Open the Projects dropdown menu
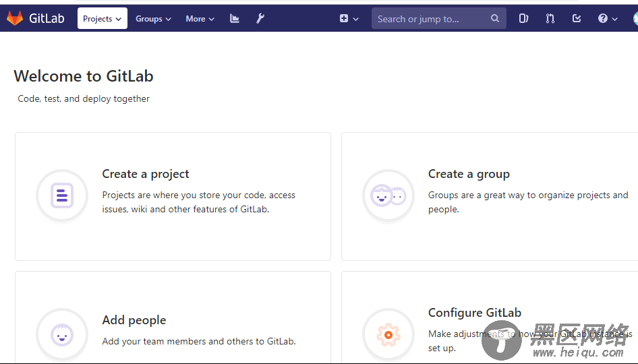Image resolution: width=638 pixels, height=364 pixels. (102, 18)
